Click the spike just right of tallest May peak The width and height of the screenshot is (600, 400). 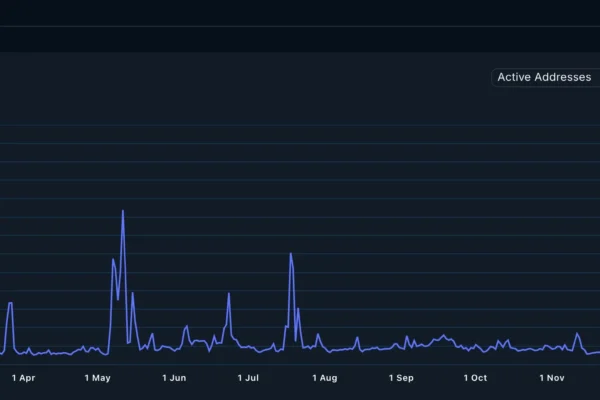tap(132, 293)
